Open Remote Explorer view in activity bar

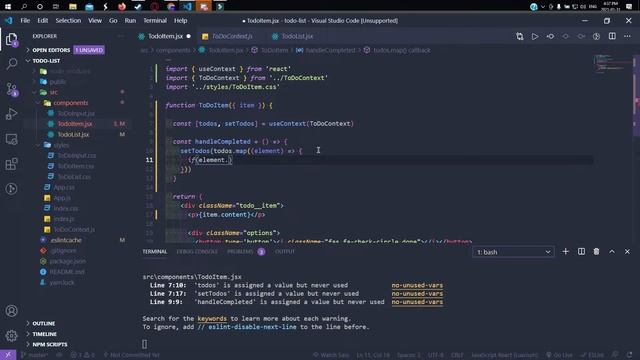(x=11, y=139)
